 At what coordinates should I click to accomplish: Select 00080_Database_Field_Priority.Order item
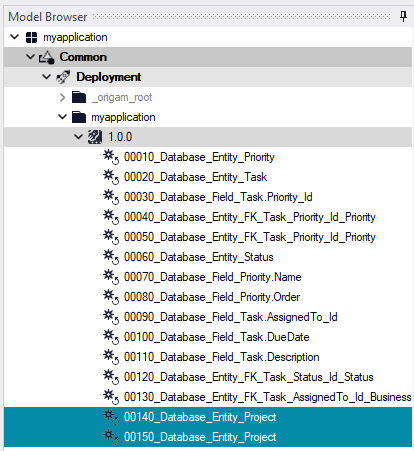coord(212,297)
